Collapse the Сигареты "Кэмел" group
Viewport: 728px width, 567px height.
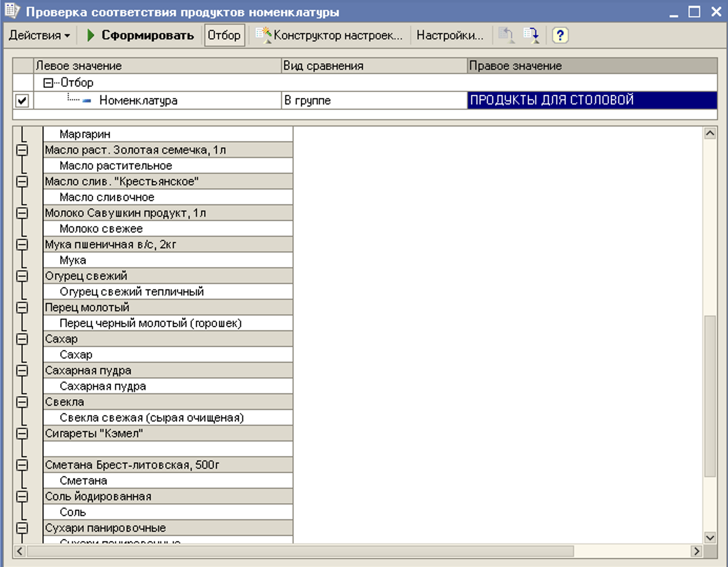[x=22, y=434]
